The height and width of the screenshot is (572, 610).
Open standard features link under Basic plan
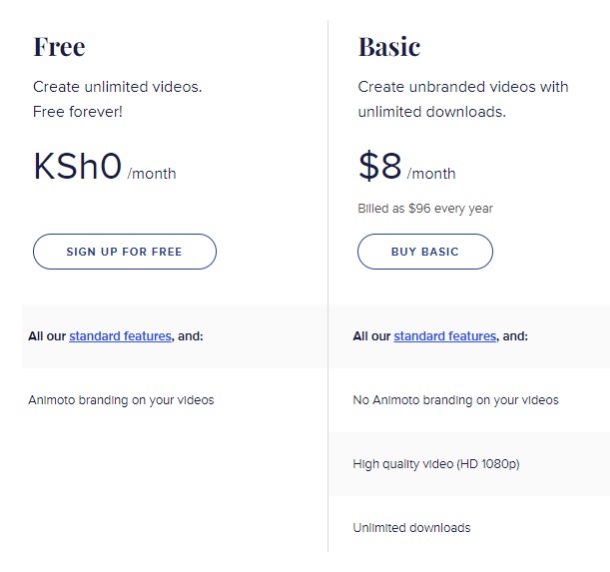coord(445,336)
